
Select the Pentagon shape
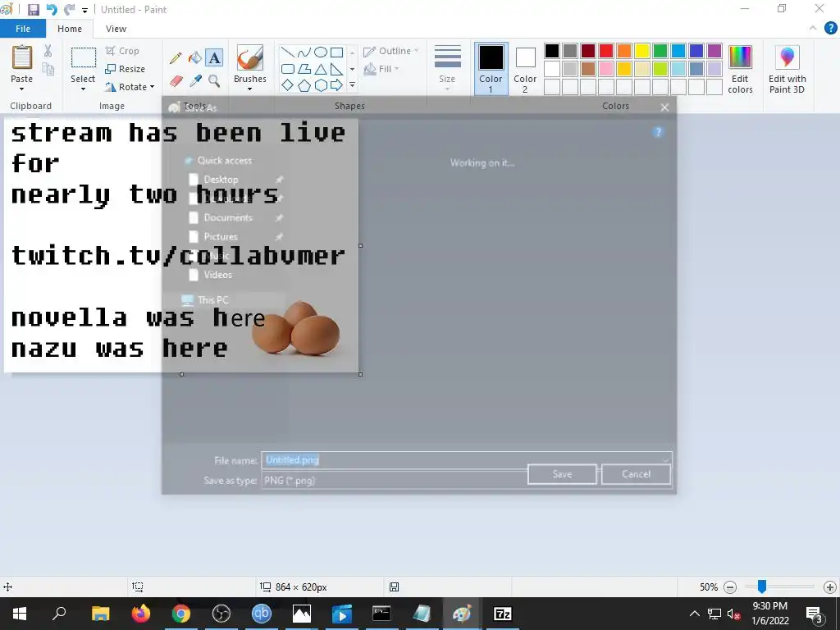click(304, 85)
